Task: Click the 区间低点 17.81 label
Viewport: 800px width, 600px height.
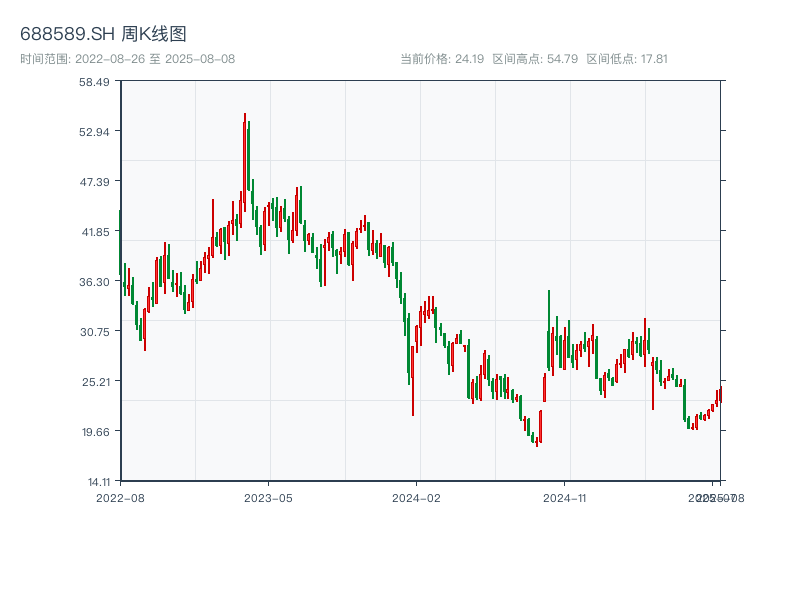Action: click(627, 59)
